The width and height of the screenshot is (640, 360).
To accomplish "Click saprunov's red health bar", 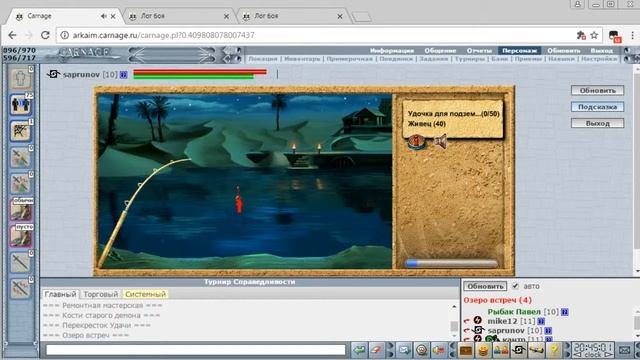I will [x=200, y=72].
